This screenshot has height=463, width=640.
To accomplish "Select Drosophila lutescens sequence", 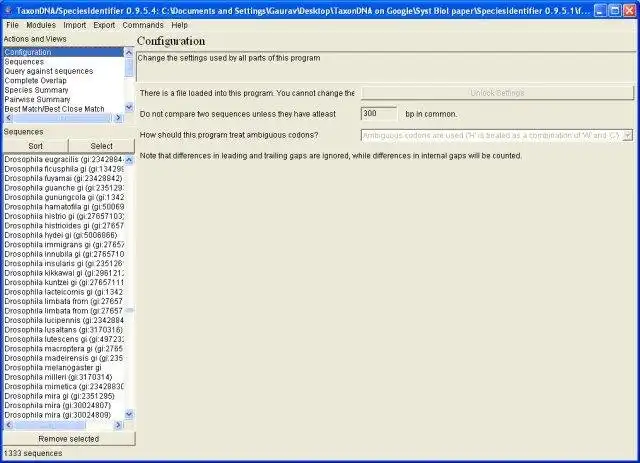I will click(63, 339).
